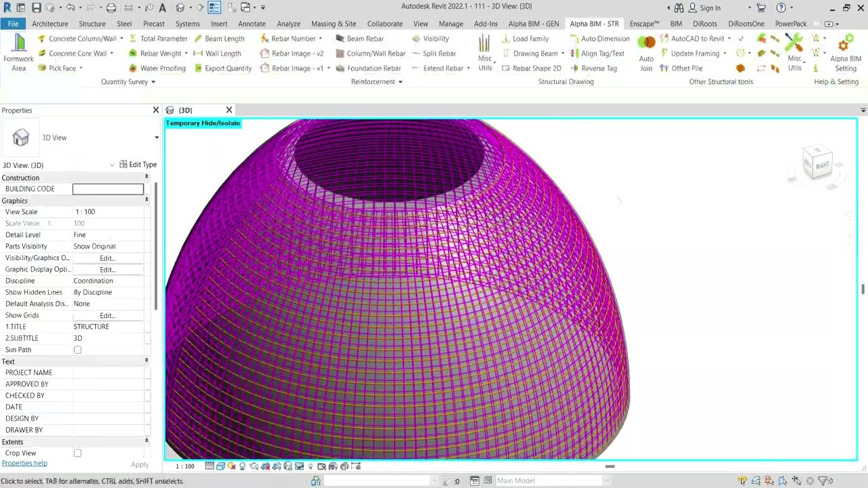Screen dimensions: 868x488
Task: Open the Formwork Area tool
Action: click(x=18, y=53)
